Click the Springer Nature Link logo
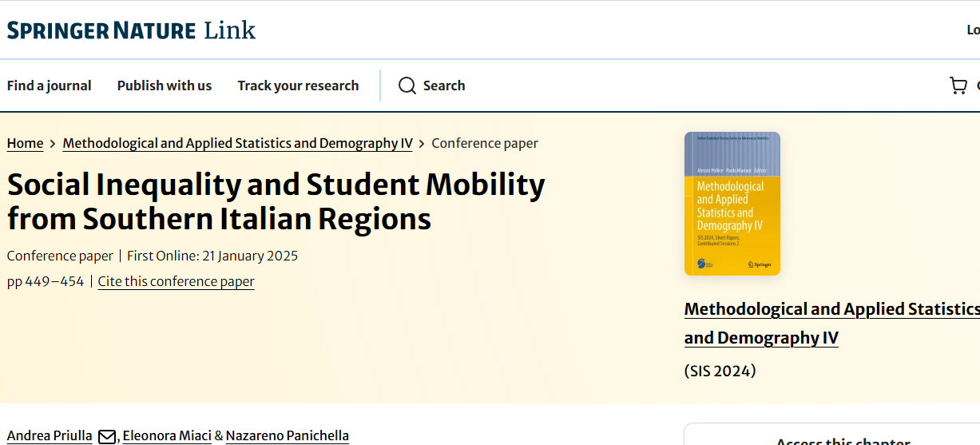Image resolution: width=980 pixels, height=445 pixels. click(131, 31)
